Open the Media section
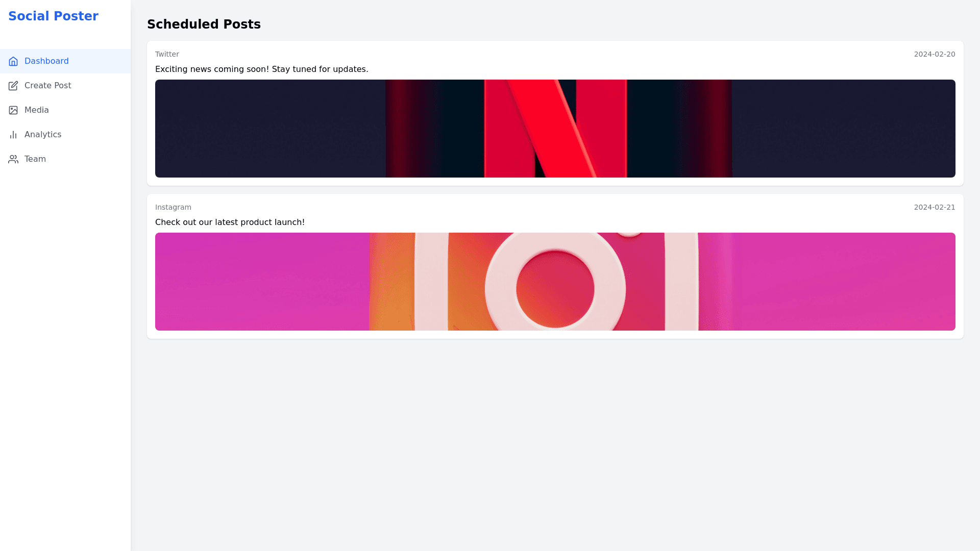 (x=37, y=110)
